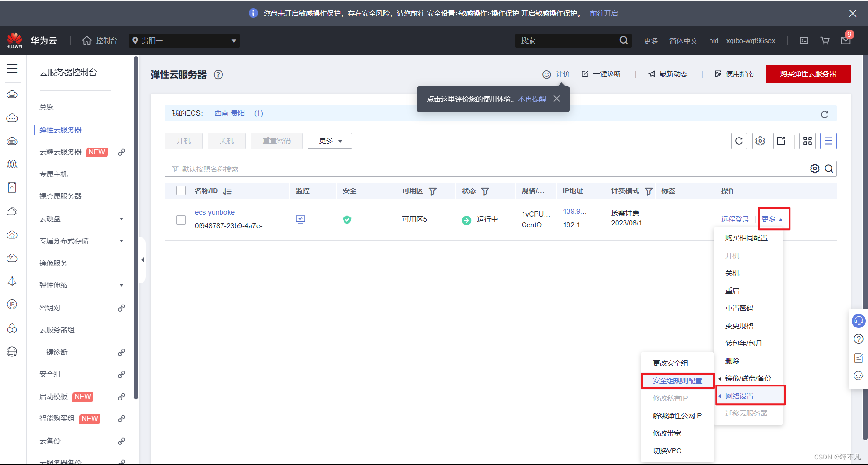Screen dimensions: 868x465
Task: Select all servers with header checkbox
Action: click(x=181, y=190)
